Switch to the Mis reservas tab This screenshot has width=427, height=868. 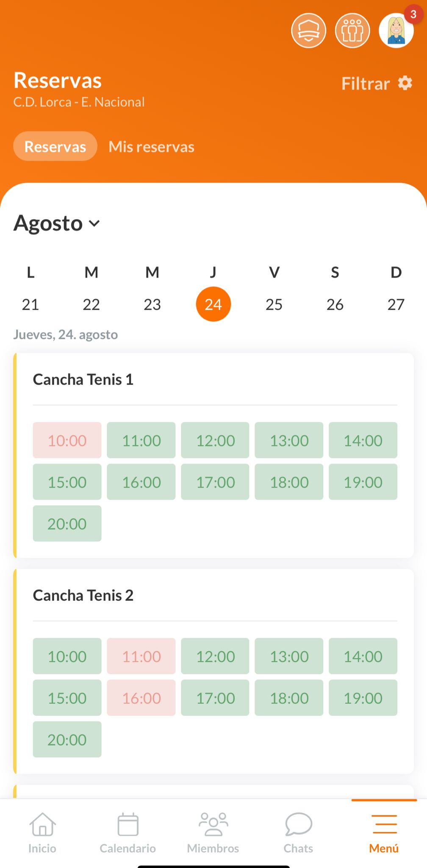[x=151, y=147]
